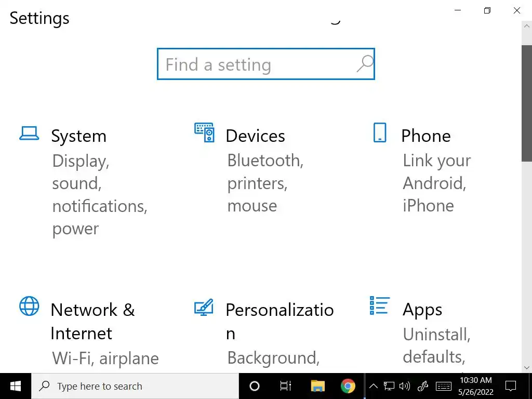
Task: Click the scrollbar down arrow in Settings
Action: click(527, 367)
